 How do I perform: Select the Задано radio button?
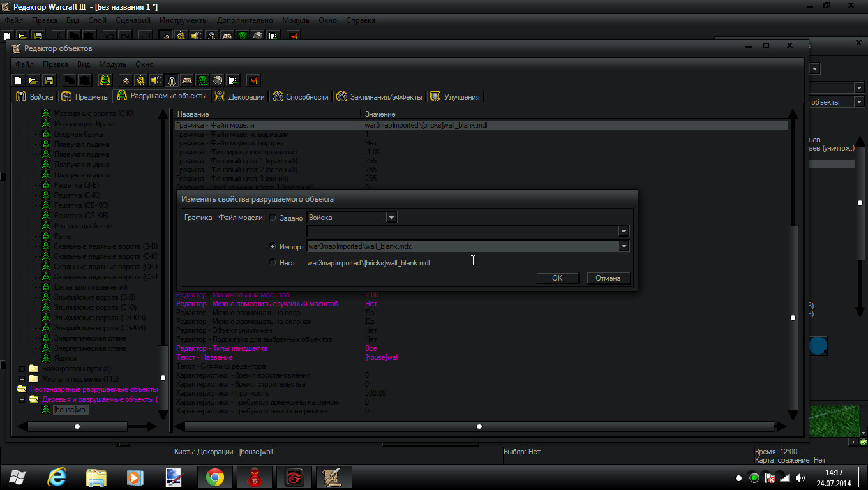tap(273, 218)
